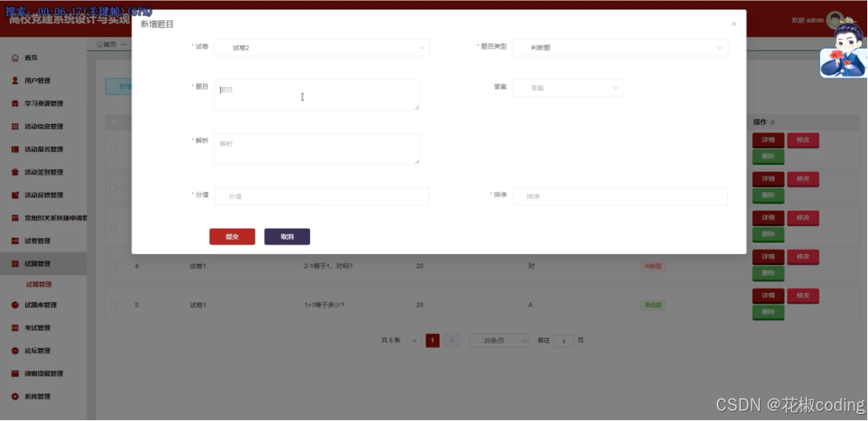
Task: Click the 考试管理 sidebar icon
Action: (15, 328)
